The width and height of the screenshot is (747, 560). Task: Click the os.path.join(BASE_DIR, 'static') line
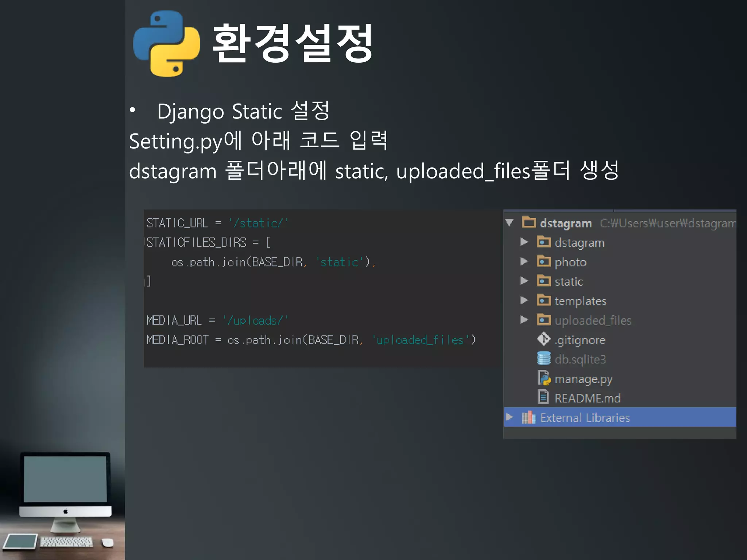[x=273, y=262]
